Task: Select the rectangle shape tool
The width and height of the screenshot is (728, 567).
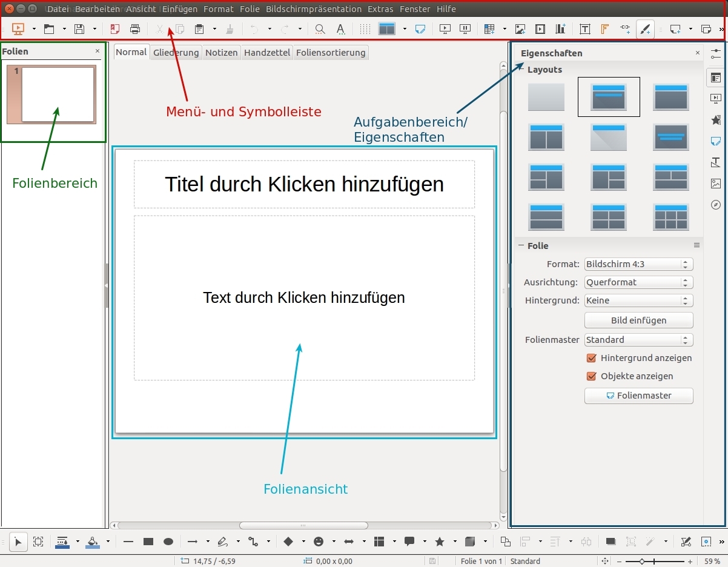Action: (x=148, y=542)
